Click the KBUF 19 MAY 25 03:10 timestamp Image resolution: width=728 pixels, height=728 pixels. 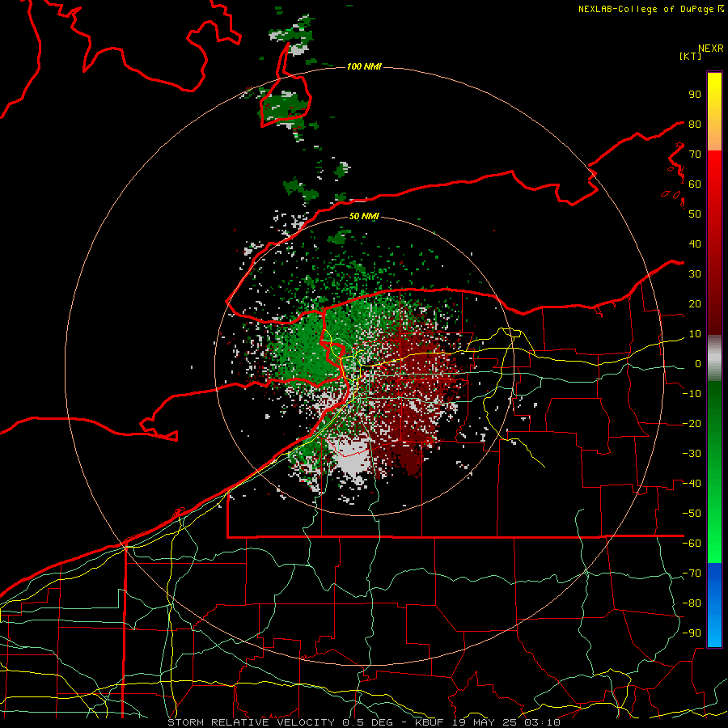487,722
